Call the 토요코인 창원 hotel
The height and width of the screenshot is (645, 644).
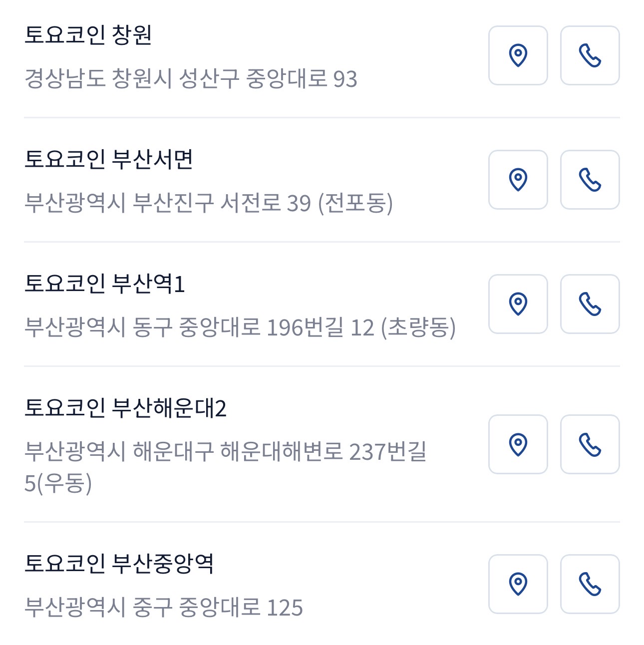pos(590,55)
